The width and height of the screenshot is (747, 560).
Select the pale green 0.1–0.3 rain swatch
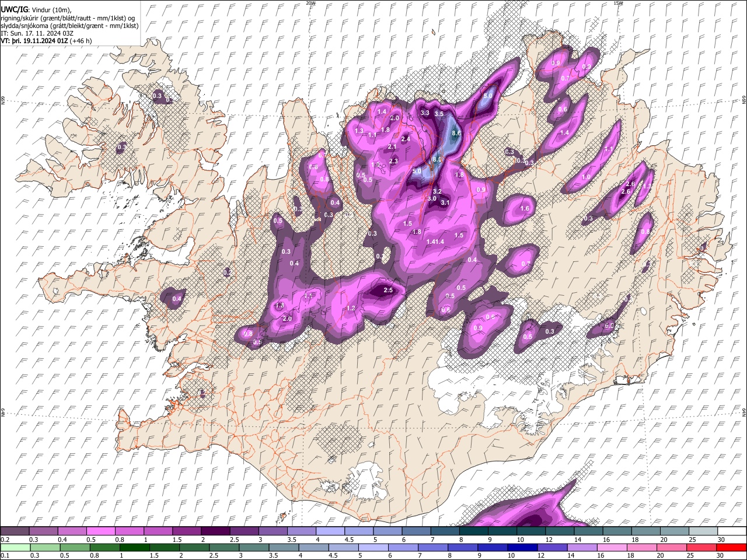[x=16, y=547]
